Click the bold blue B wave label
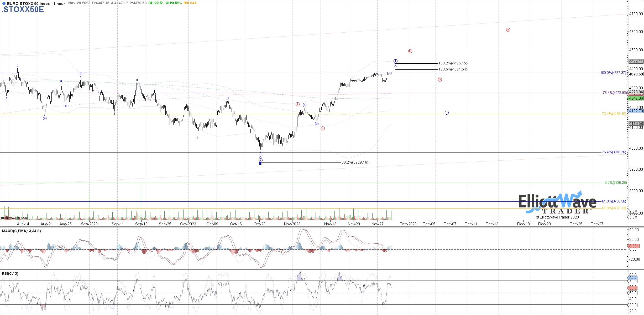 260,164
